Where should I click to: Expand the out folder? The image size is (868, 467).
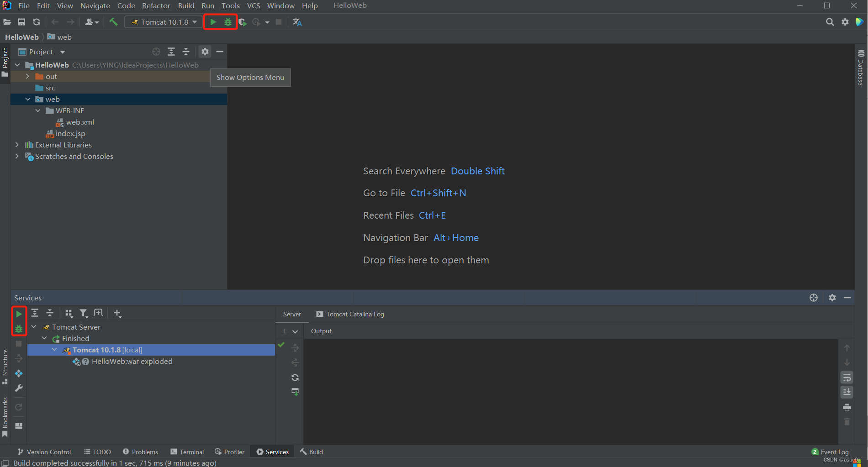27,76
